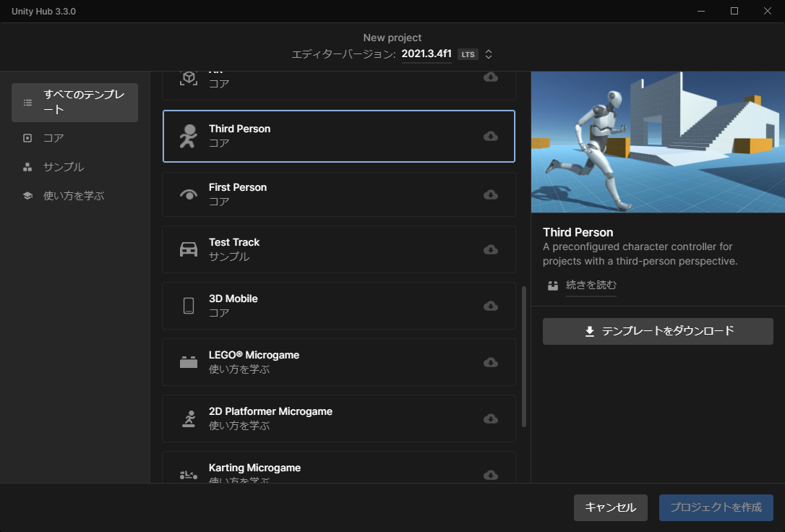This screenshot has width=785, height=532.
Task: Click download cloud icon for LEGO Microgame
Action: [491, 362]
